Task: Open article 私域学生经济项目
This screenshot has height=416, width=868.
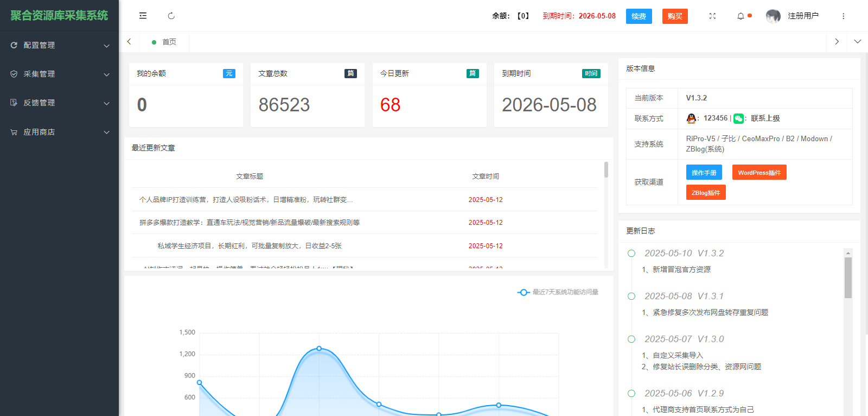Action: pos(250,246)
